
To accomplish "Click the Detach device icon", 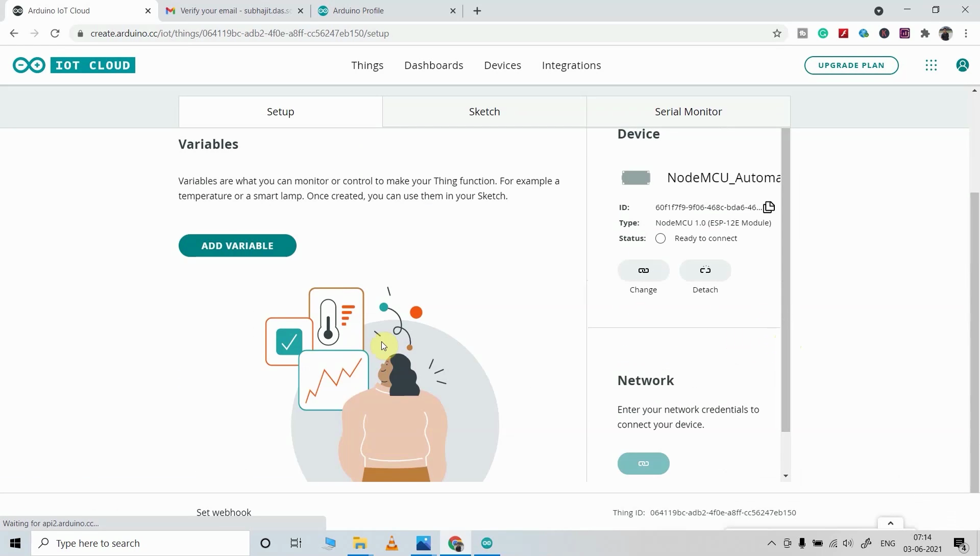I will coord(705,270).
